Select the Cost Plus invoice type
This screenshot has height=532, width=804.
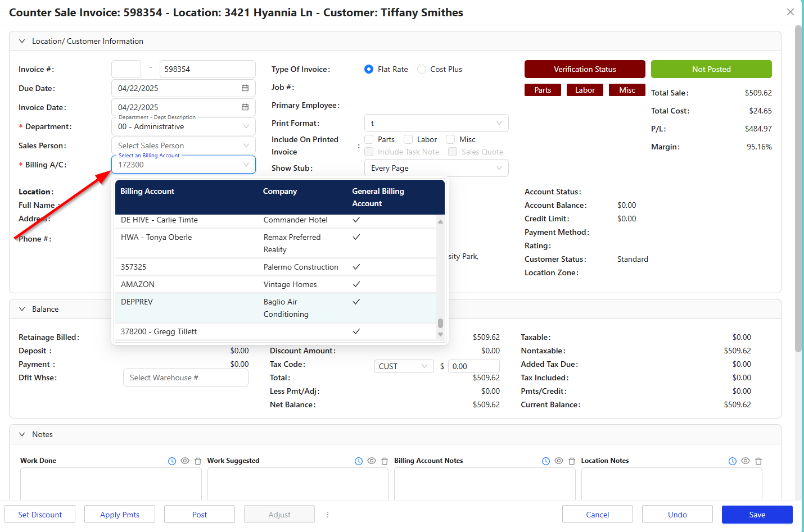click(422, 69)
